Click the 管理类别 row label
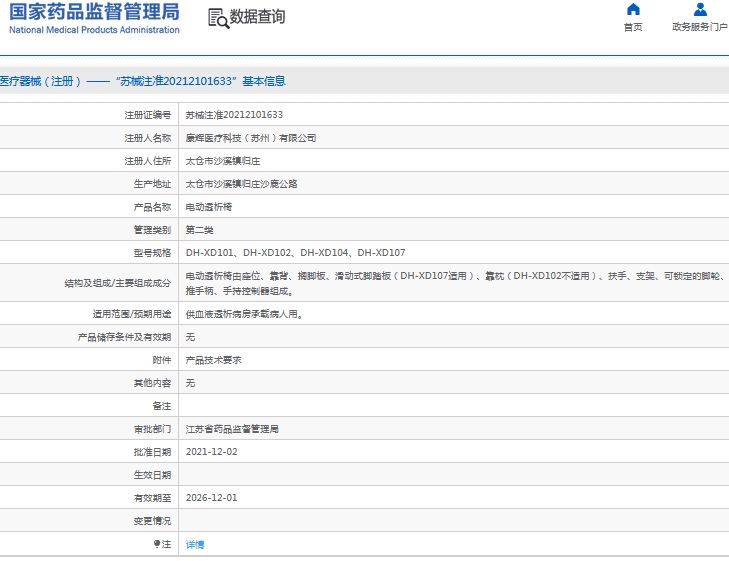This screenshot has width=729, height=561. (152, 230)
